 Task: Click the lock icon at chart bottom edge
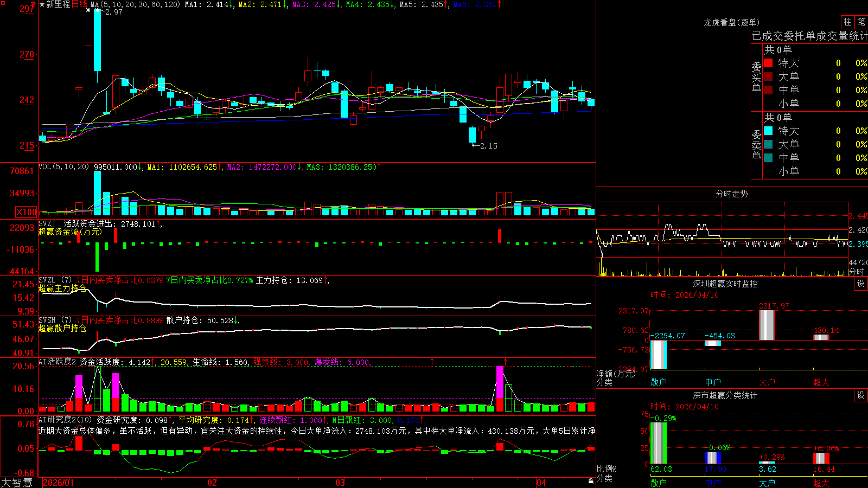click(x=591, y=481)
